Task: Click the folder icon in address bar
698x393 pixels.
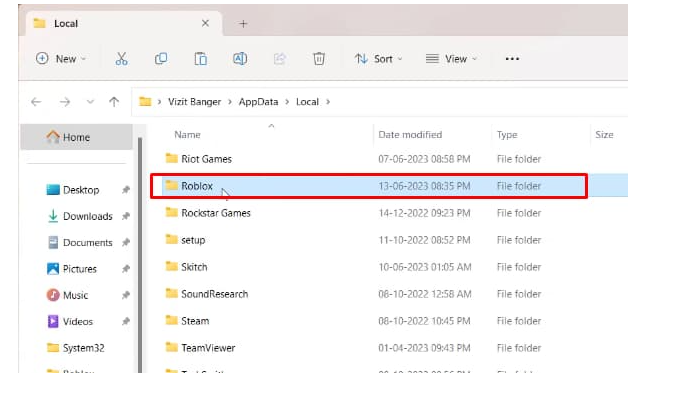Action: tap(145, 101)
